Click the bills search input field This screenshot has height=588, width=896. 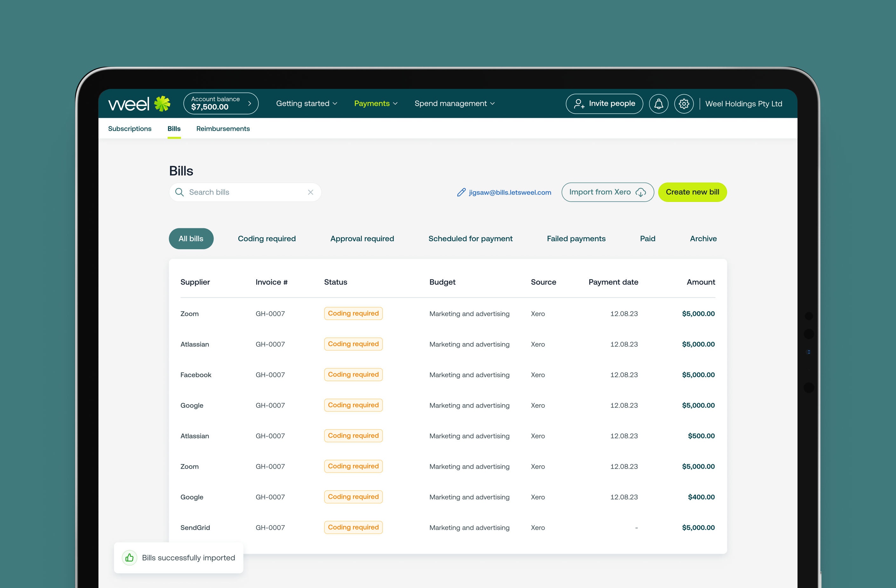click(246, 192)
